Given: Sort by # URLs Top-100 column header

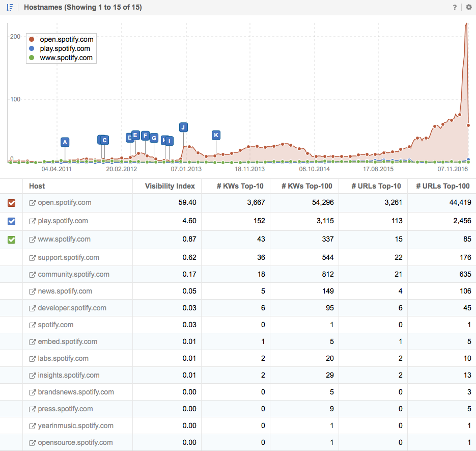Looking at the screenshot, I should [x=442, y=186].
